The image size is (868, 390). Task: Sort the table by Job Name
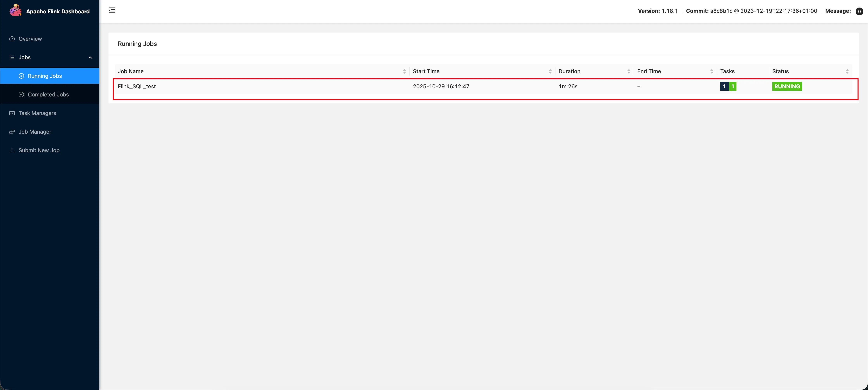point(404,71)
